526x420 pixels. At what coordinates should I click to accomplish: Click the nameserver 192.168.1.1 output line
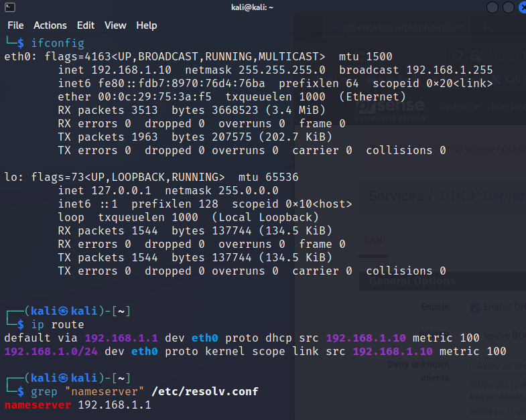[78, 405]
